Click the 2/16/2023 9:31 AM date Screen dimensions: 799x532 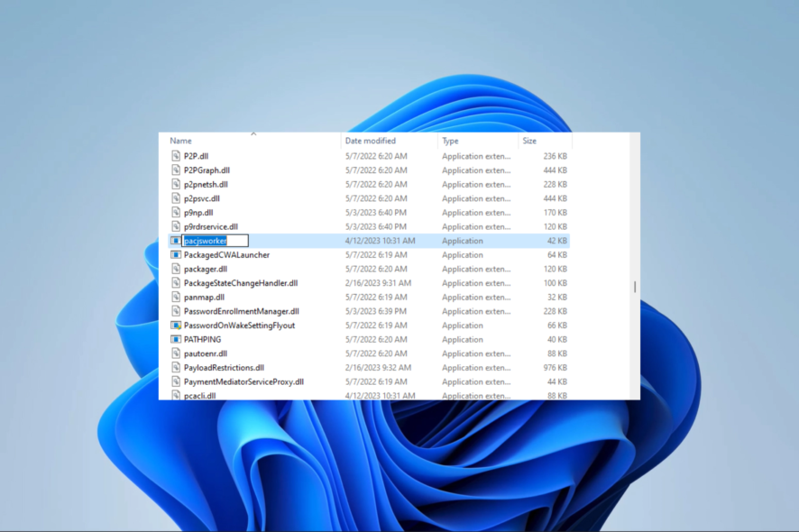click(x=378, y=283)
